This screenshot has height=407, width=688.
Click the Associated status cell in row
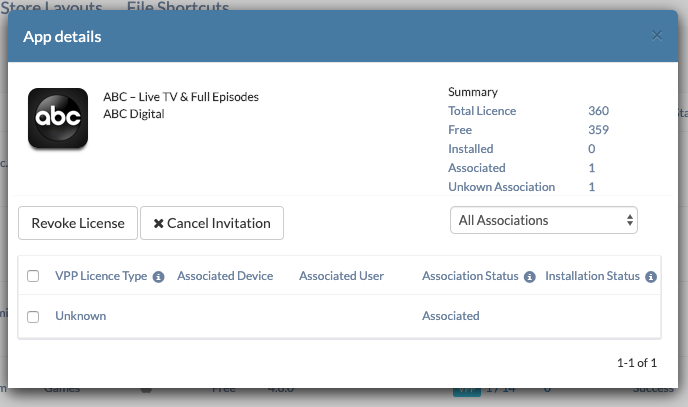[451, 316]
